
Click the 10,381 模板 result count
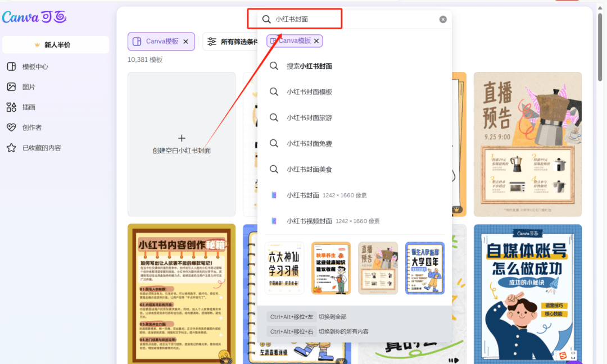coord(145,60)
